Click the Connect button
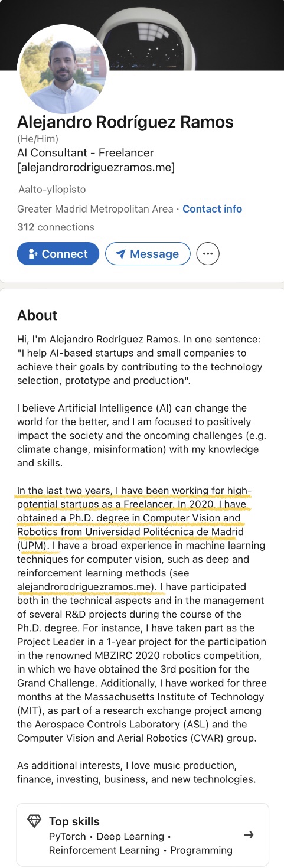This screenshot has width=284, height=868. coord(58,254)
